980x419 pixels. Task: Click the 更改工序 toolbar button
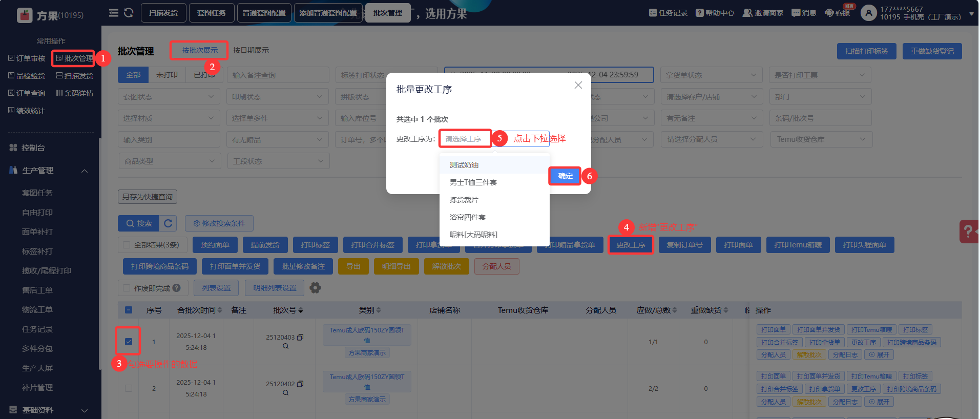coord(631,245)
